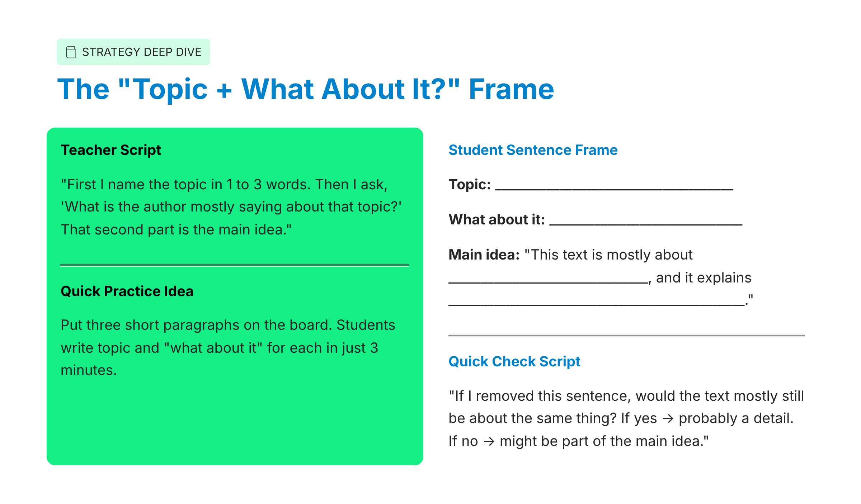Click the "Topic + What About It?" Frame title
Image resolution: width=861 pixels, height=504 pixels.
(306, 89)
